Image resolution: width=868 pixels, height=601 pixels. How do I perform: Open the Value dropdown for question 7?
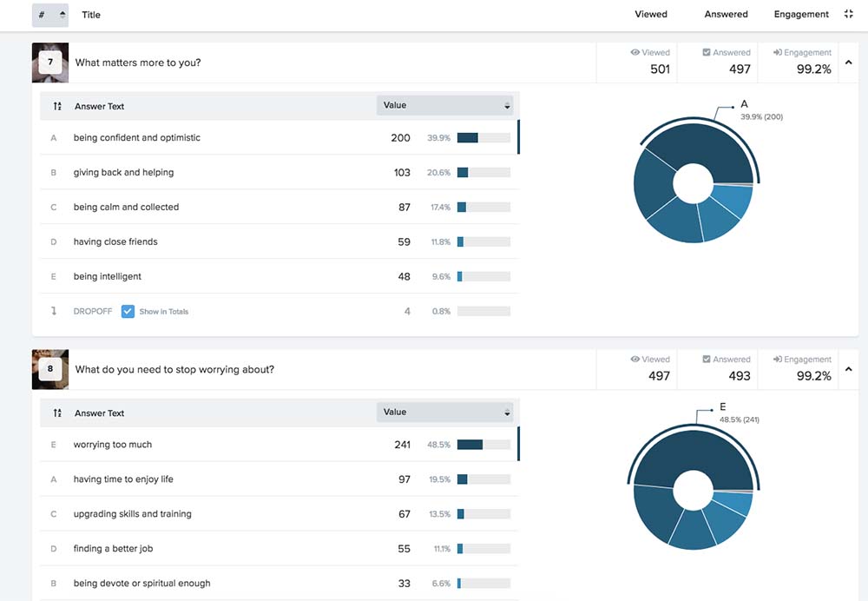[x=444, y=105]
